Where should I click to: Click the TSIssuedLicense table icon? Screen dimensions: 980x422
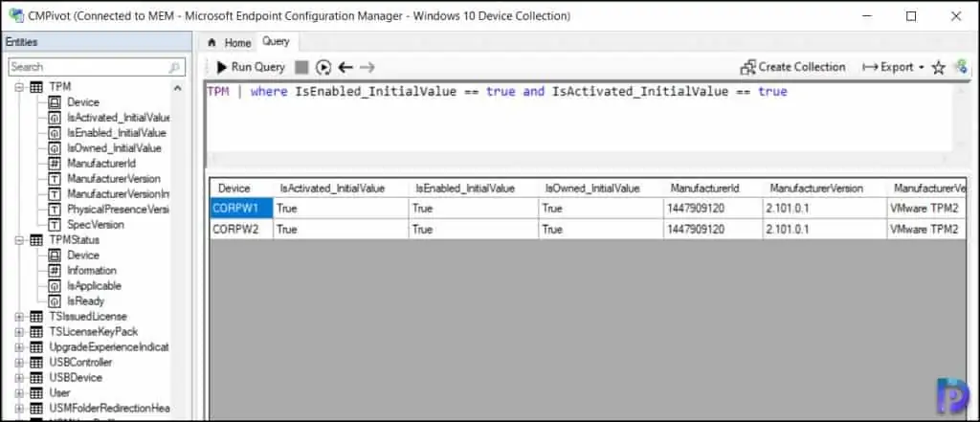pos(37,317)
